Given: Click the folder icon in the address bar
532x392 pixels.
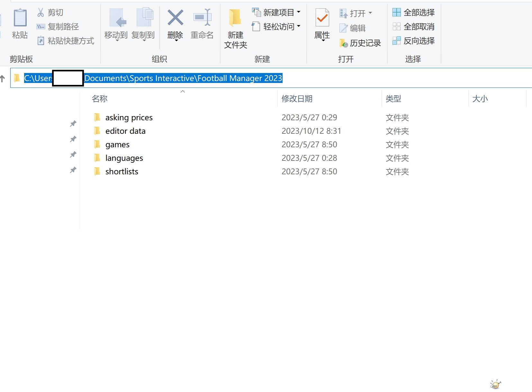Looking at the screenshot, I should (x=17, y=78).
